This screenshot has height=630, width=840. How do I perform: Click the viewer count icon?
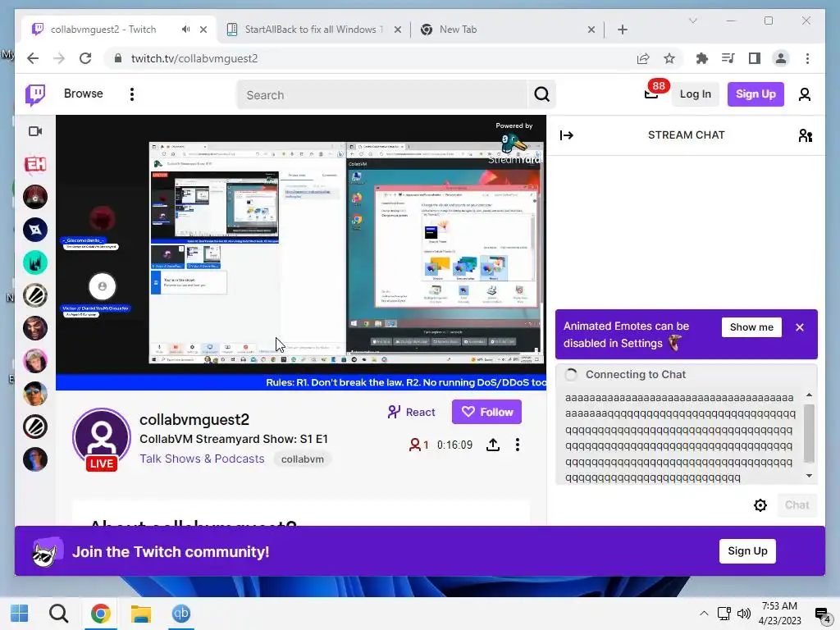coord(414,445)
